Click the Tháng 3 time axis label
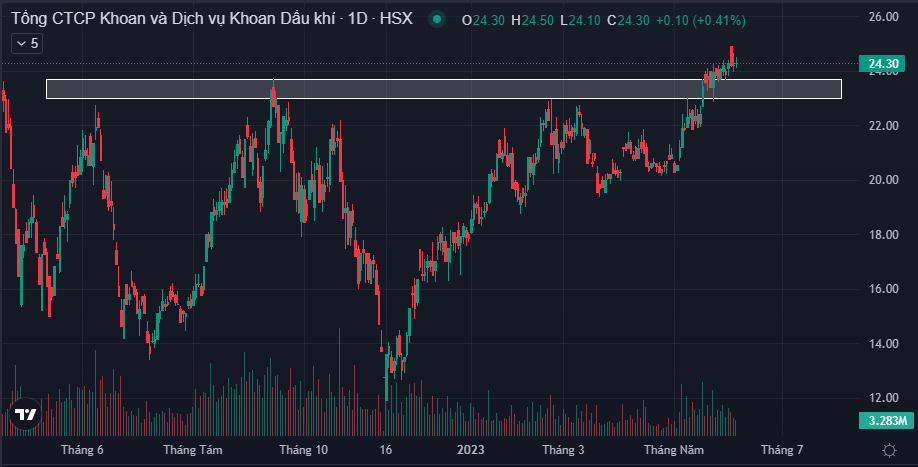 point(563,450)
